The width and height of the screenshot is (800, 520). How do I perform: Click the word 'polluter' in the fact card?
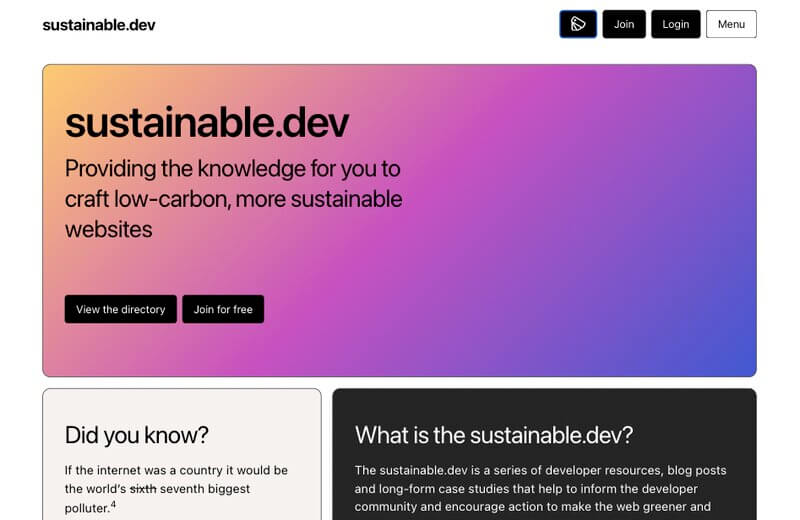tap(86, 508)
